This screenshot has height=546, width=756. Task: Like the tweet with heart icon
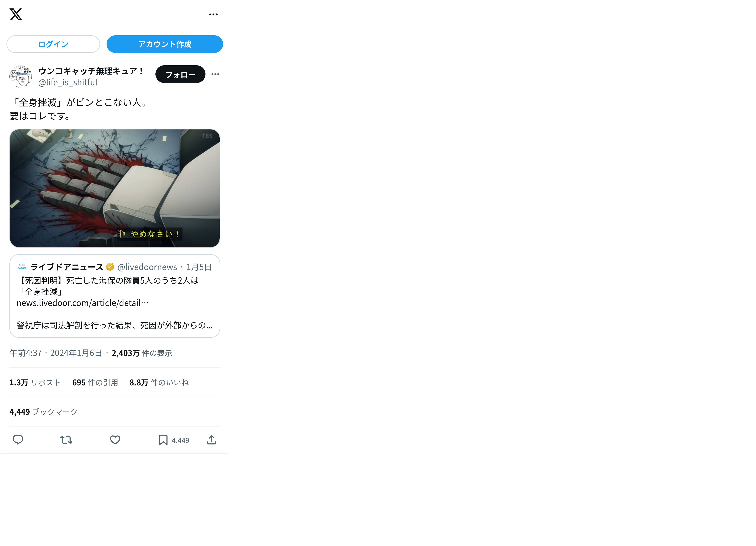115,440
